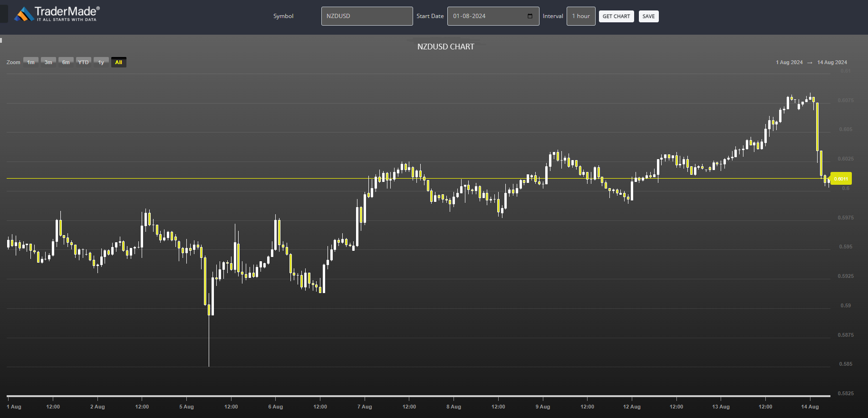868x418 pixels.
Task: Click the Zoom label text
Action: (x=13, y=62)
